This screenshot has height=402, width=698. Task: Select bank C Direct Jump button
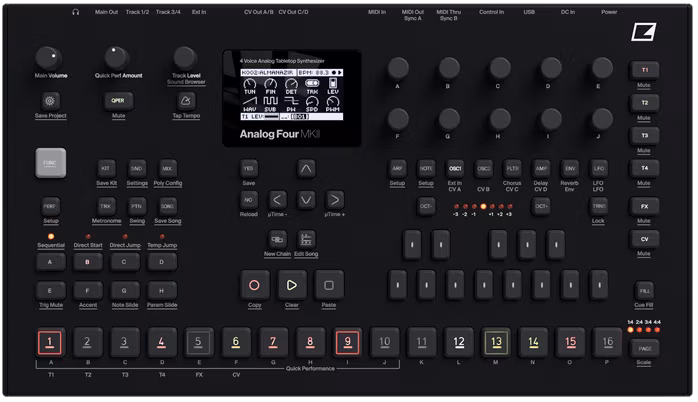(124, 262)
